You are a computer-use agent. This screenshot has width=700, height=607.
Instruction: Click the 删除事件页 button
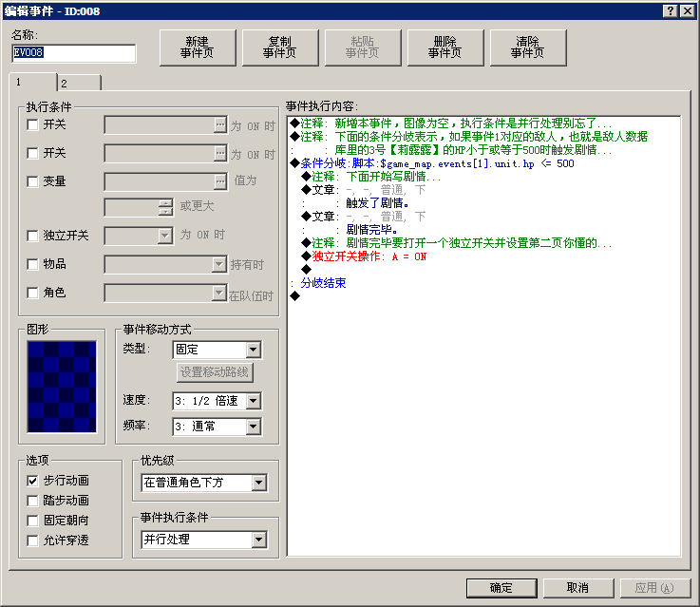[445, 47]
